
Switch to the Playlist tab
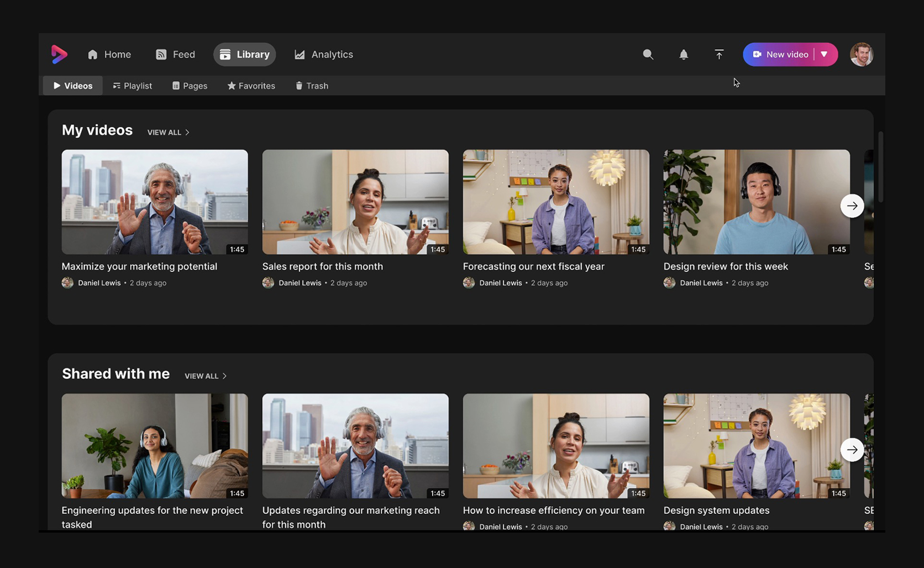point(133,86)
